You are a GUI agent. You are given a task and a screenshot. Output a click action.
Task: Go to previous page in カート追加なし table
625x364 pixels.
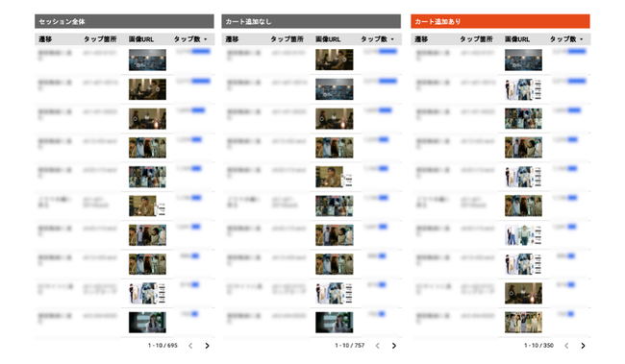click(x=378, y=346)
